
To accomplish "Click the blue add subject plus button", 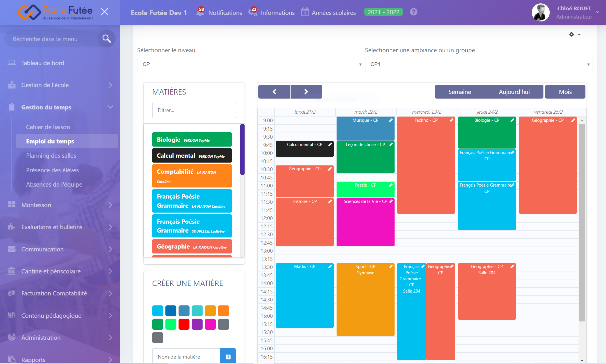I will point(228,357).
